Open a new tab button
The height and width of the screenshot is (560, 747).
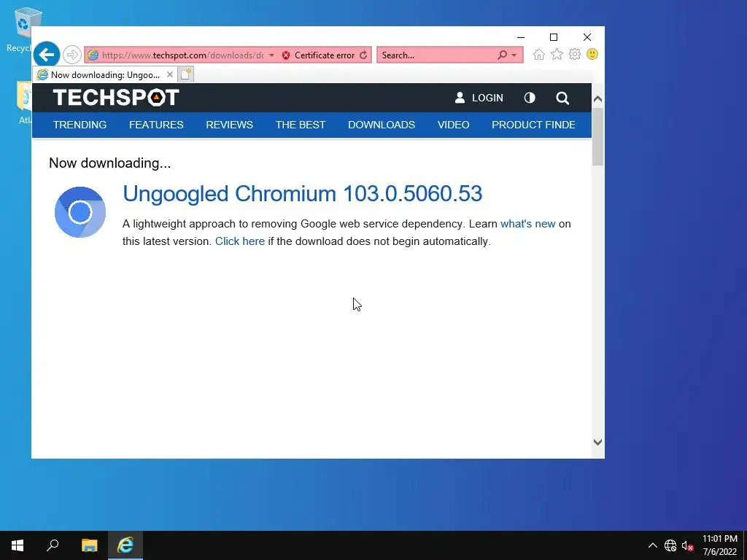[186, 74]
